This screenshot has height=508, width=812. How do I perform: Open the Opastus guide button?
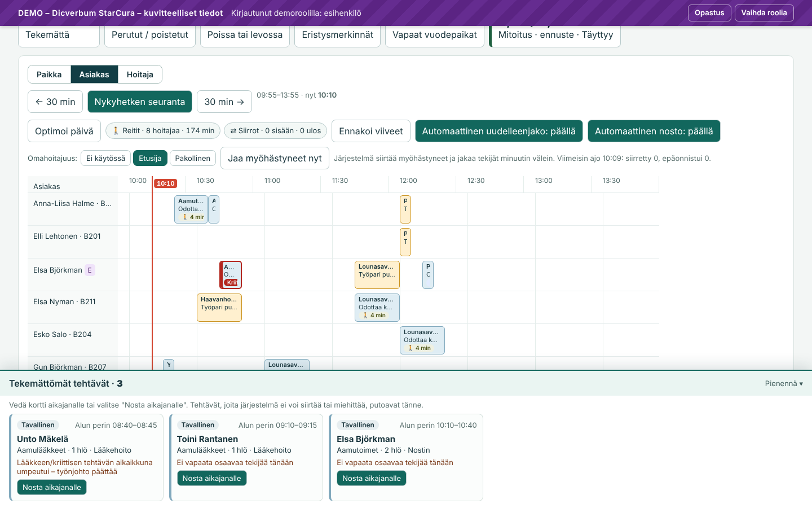pos(709,13)
